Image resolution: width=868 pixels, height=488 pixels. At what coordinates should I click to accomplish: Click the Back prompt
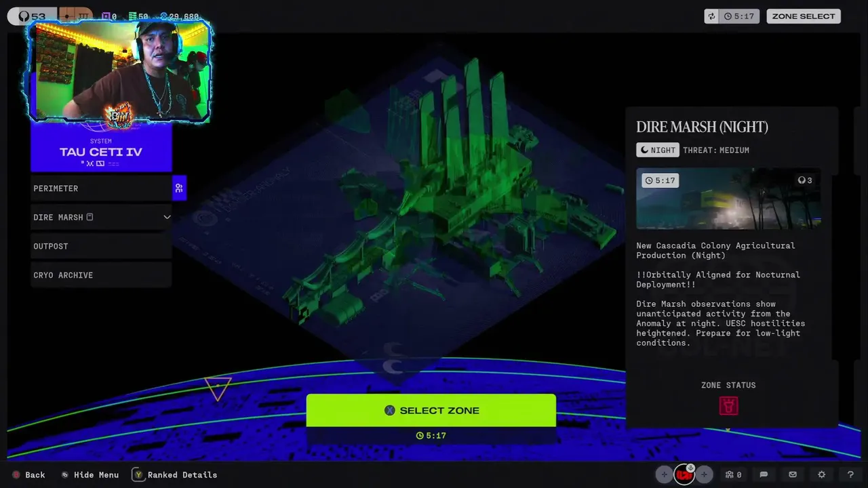[x=28, y=475]
